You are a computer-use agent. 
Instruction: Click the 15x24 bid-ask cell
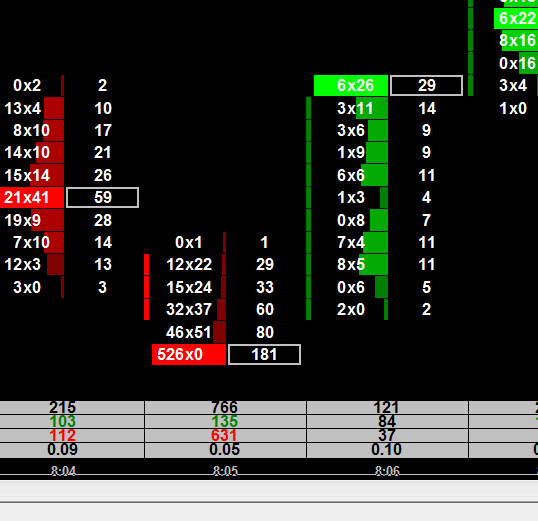tap(189, 287)
